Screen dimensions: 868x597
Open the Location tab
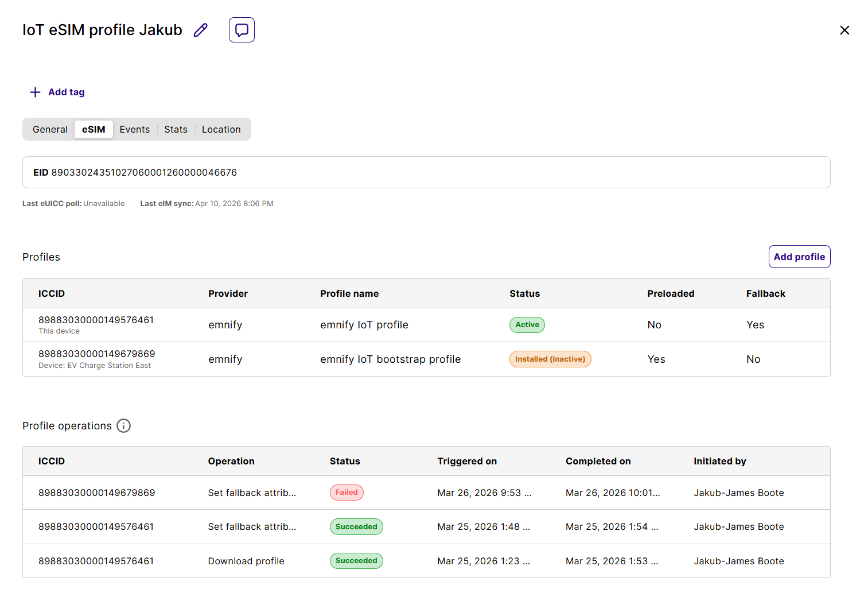coord(221,129)
